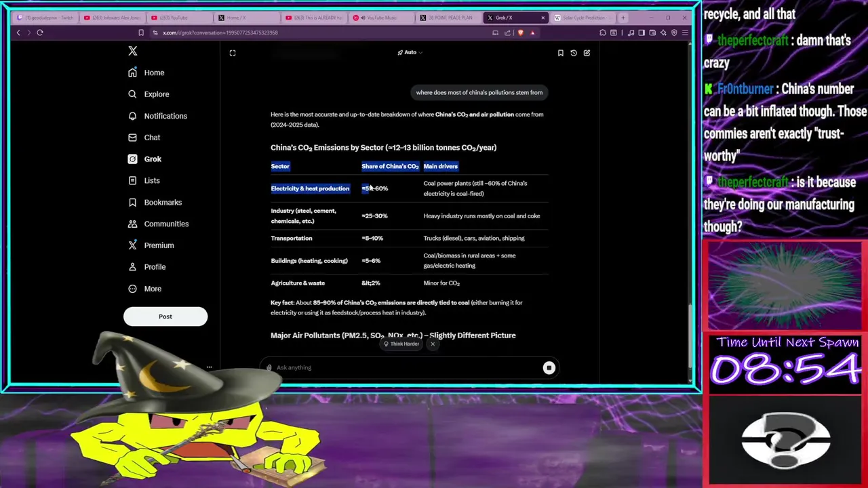Viewport: 868px width, 488px height.
Task: Click the Think Harder button
Action: [401, 344]
